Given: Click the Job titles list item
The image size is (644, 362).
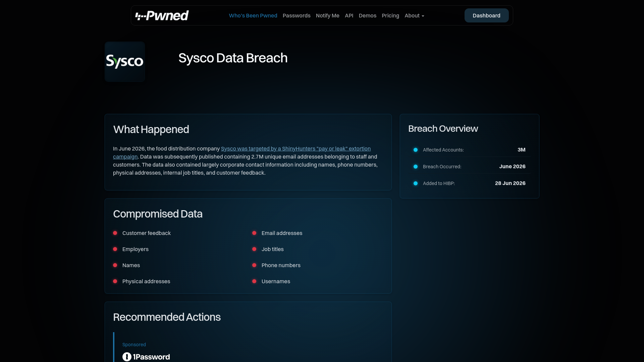Looking at the screenshot, I should (x=272, y=249).
